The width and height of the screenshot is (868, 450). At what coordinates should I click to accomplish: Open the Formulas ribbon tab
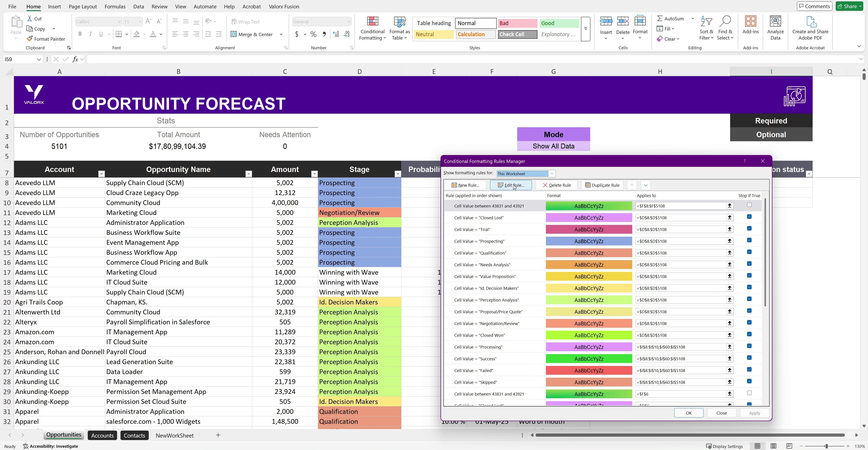coord(115,6)
